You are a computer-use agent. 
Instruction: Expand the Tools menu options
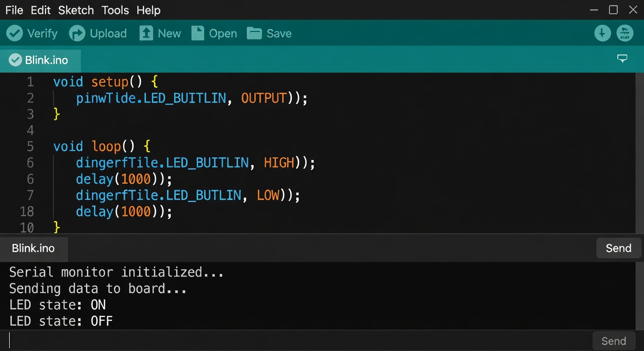tap(115, 10)
